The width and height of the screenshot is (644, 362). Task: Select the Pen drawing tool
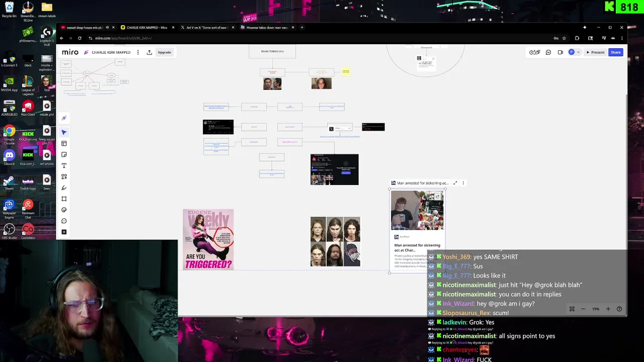[64, 188]
